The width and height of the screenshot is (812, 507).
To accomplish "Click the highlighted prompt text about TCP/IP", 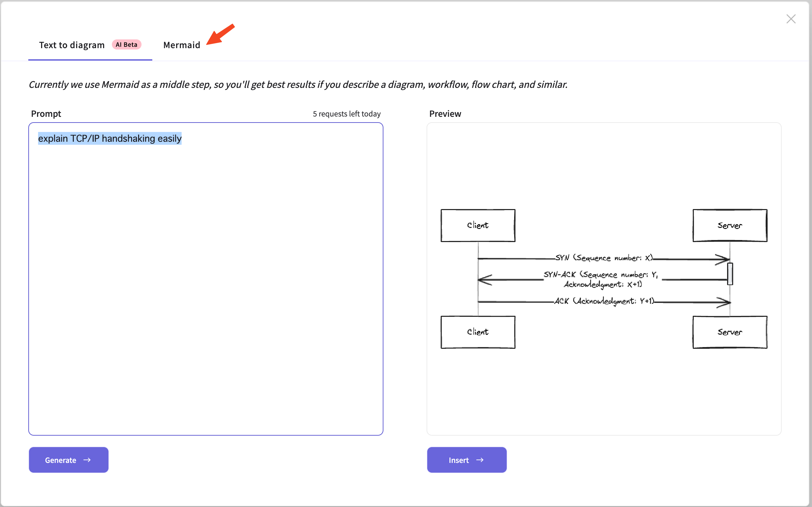I will (110, 138).
